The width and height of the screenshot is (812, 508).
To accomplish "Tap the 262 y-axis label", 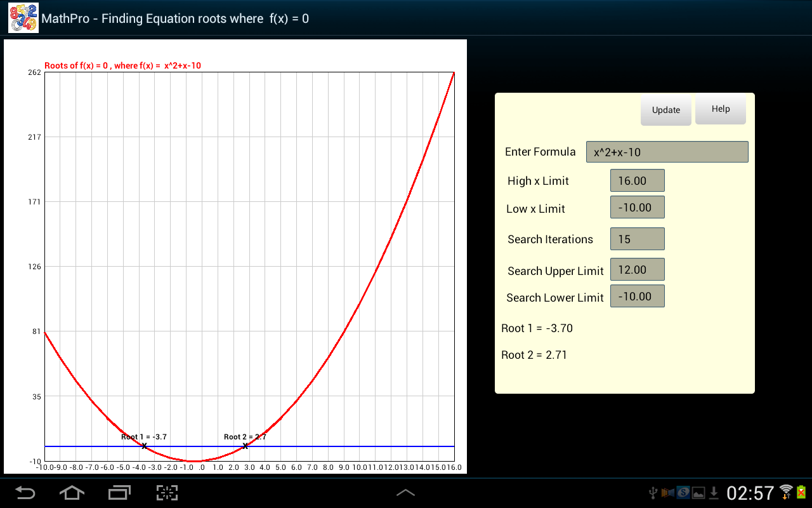I will pyautogui.click(x=34, y=72).
